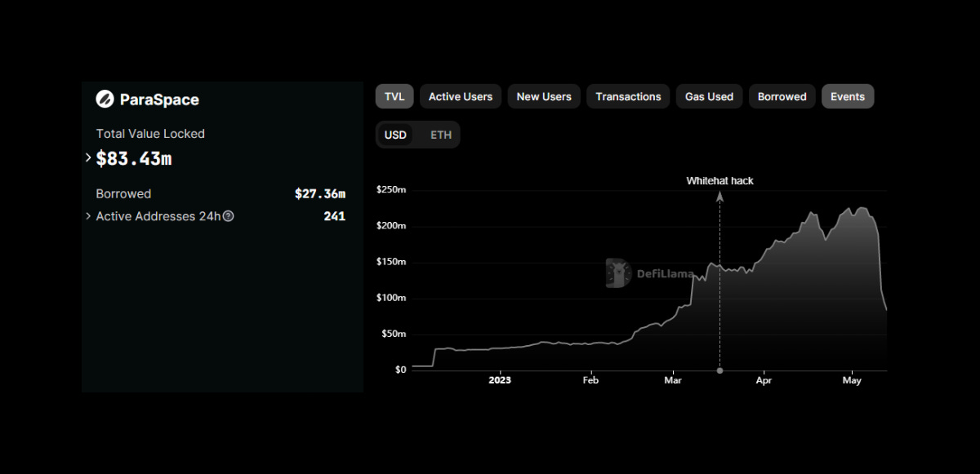980x474 pixels.
Task: Click the $250m y-axis label
Action: click(391, 190)
